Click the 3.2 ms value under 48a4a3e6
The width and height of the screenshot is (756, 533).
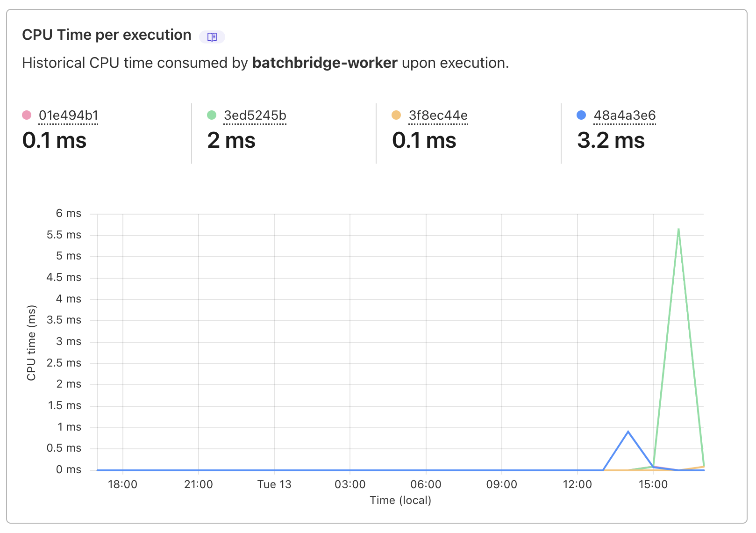(610, 141)
